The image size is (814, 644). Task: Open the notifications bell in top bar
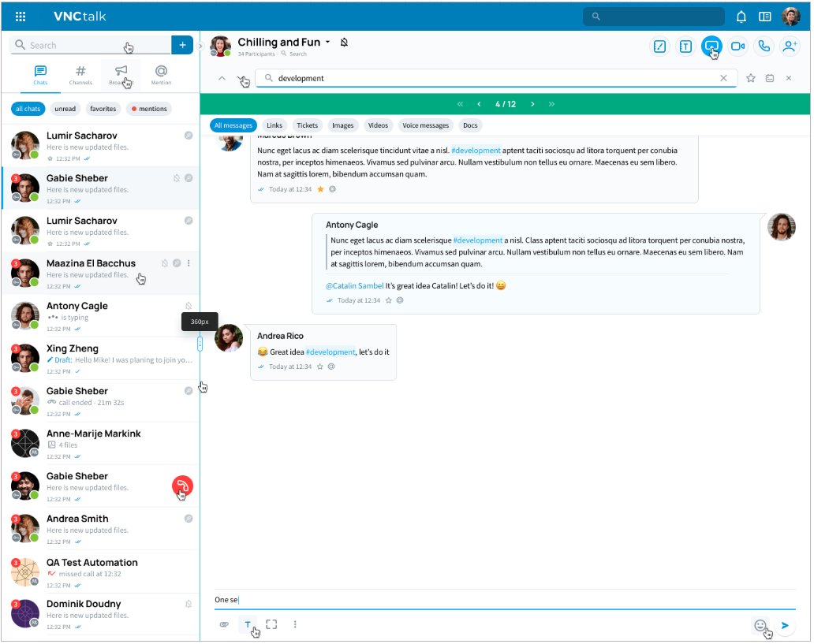pos(741,17)
